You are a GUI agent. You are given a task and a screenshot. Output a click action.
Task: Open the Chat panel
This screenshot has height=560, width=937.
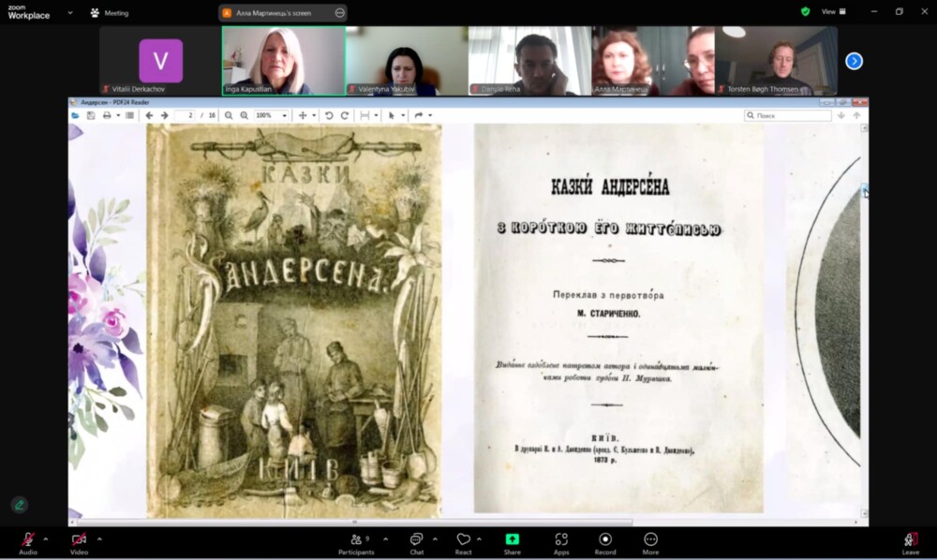click(416, 540)
